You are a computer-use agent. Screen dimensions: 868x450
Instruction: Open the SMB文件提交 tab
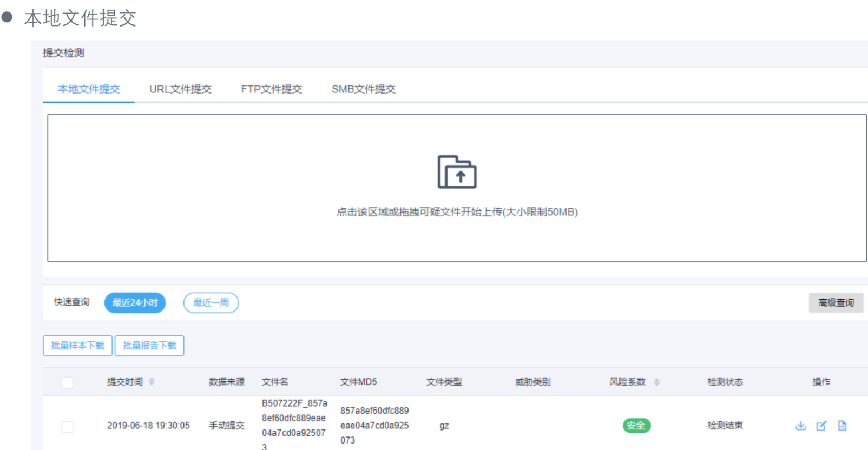pos(363,89)
